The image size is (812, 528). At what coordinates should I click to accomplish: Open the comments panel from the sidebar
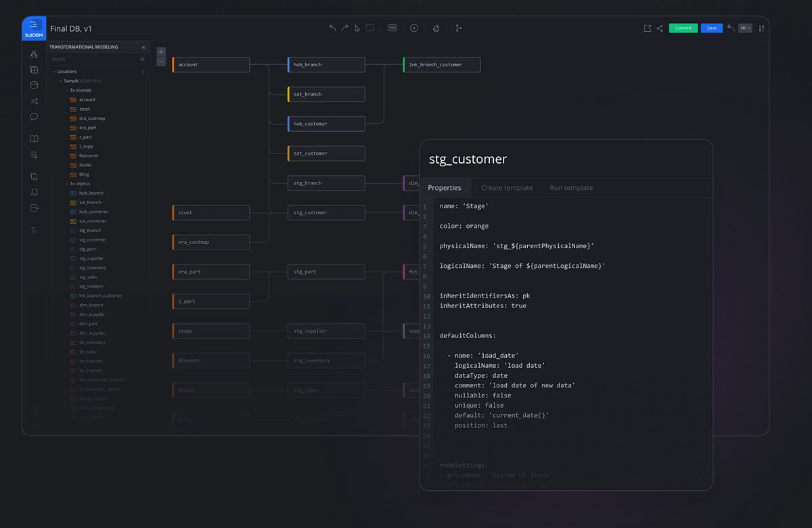point(34,116)
